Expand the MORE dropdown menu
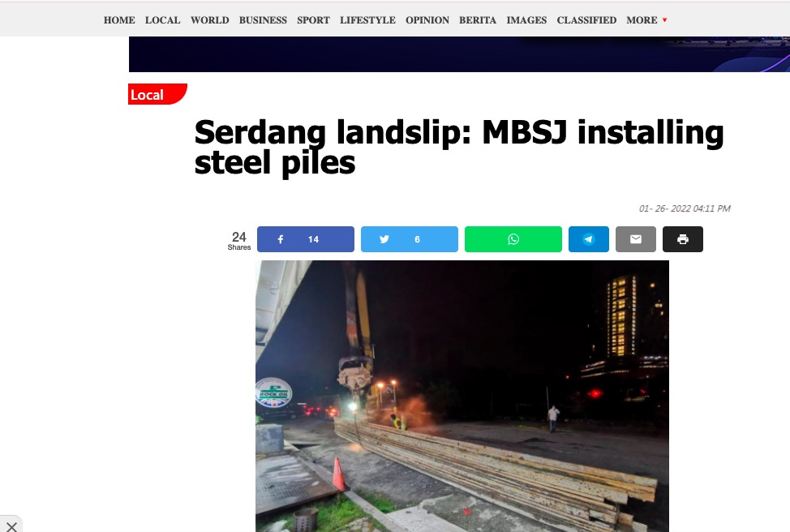The height and width of the screenshot is (532, 790). tap(646, 20)
